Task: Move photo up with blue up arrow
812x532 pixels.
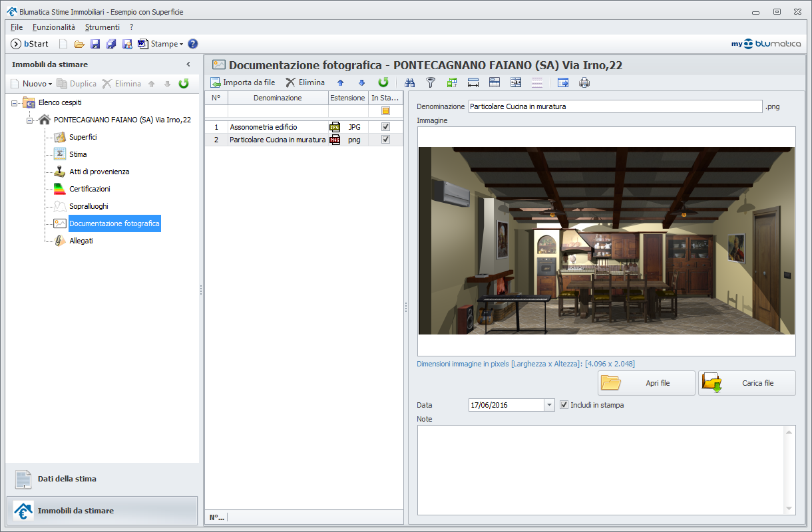Action: 340,83
